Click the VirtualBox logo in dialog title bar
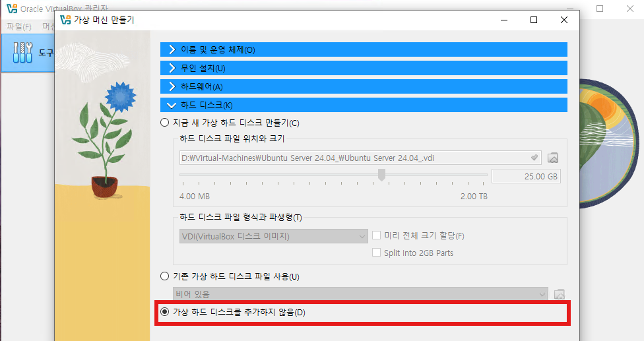644x341 pixels. pyautogui.click(x=65, y=20)
